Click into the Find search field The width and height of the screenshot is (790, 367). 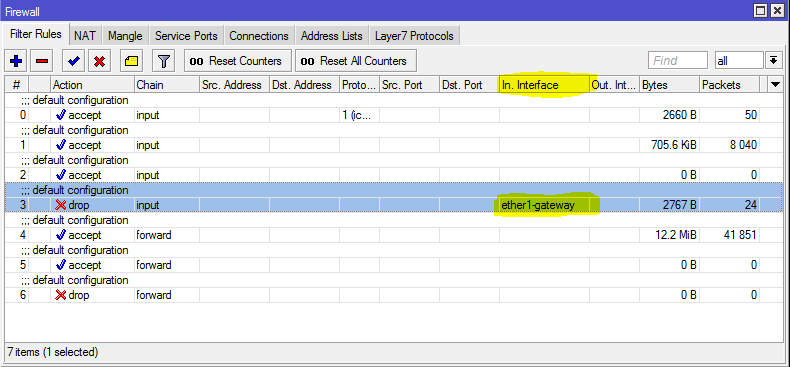click(x=678, y=60)
